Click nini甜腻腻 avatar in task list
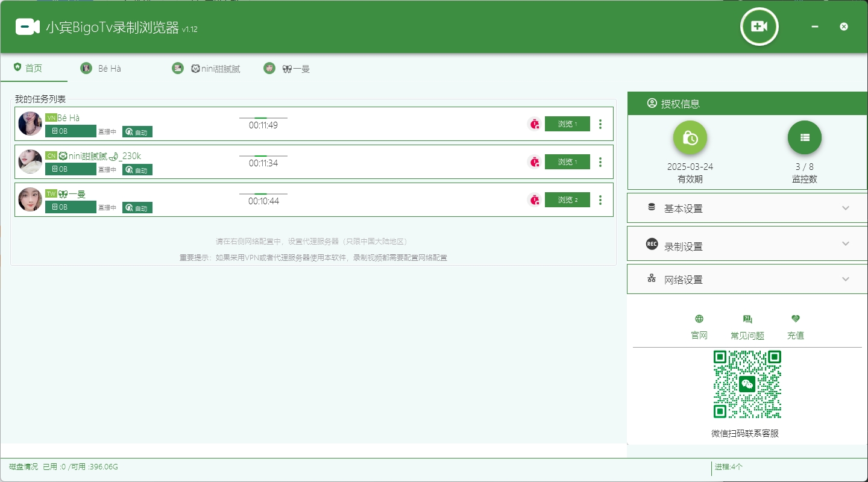 click(x=30, y=161)
